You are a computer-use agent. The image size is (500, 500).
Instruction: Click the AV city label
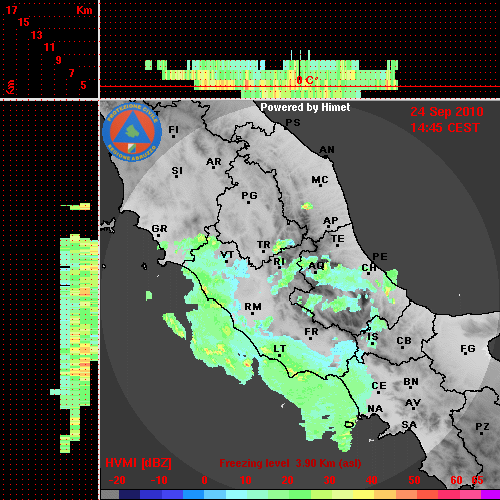coord(413,403)
